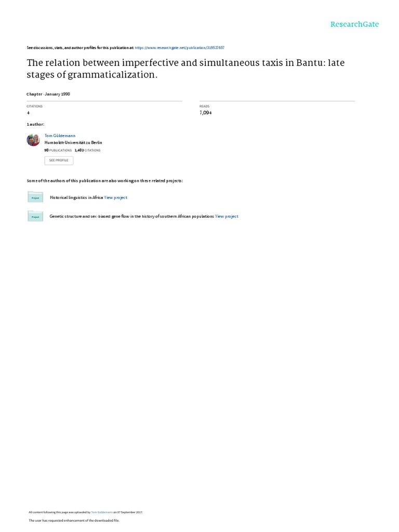
Task: Click the Citations count value
Action: coord(28,113)
